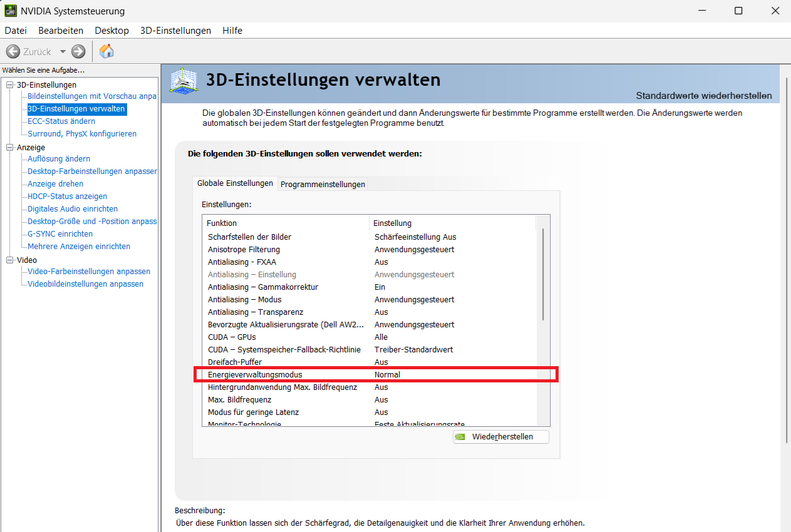Switch to Globale Einstellungen tab
This screenshot has width=791, height=532.
(x=235, y=183)
